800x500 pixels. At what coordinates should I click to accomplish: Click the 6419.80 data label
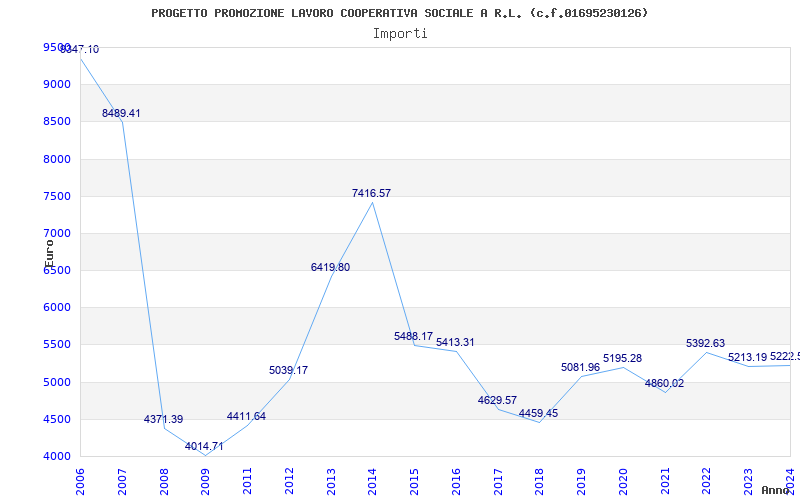tap(330, 267)
